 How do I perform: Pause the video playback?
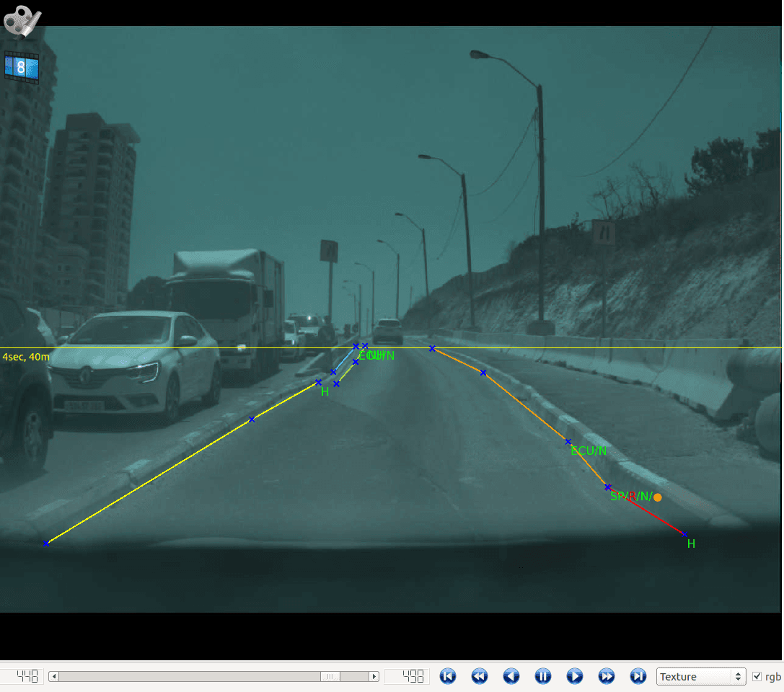click(543, 676)
